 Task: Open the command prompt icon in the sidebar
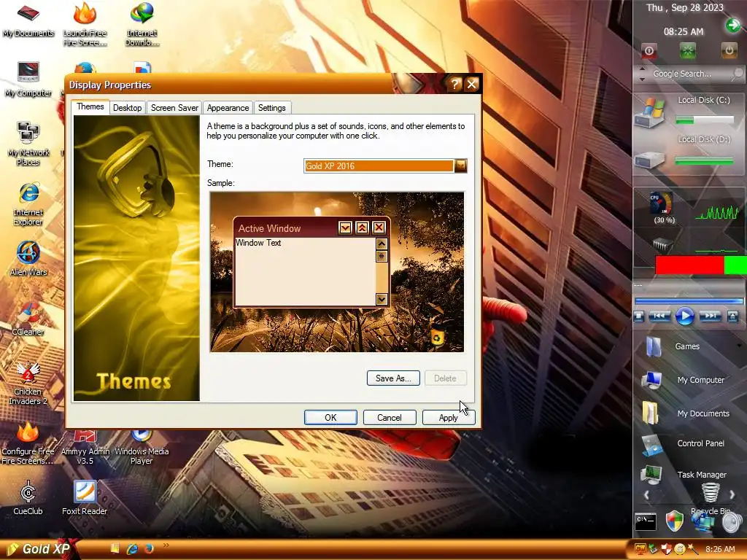646,521
